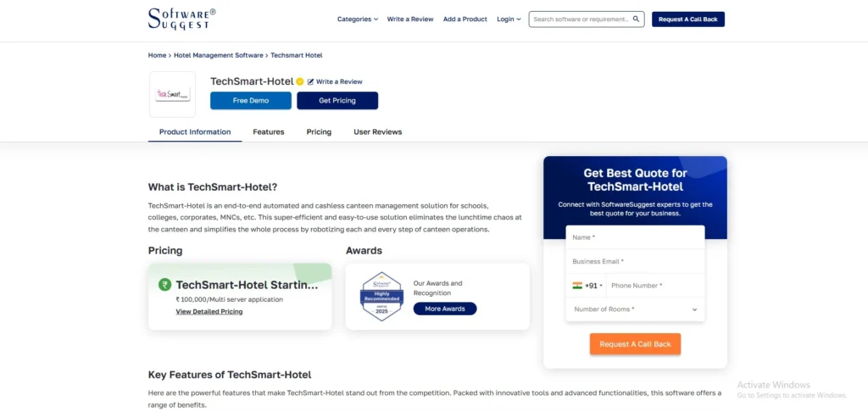The image size is (868, 412).
Task: Click the ₹100,000/Multi server application text
Action: point(229,299)
